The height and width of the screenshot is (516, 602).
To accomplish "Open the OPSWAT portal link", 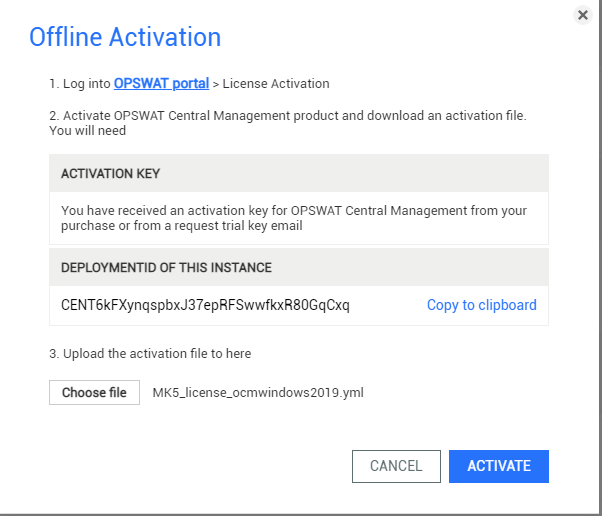I will [161, 83].
